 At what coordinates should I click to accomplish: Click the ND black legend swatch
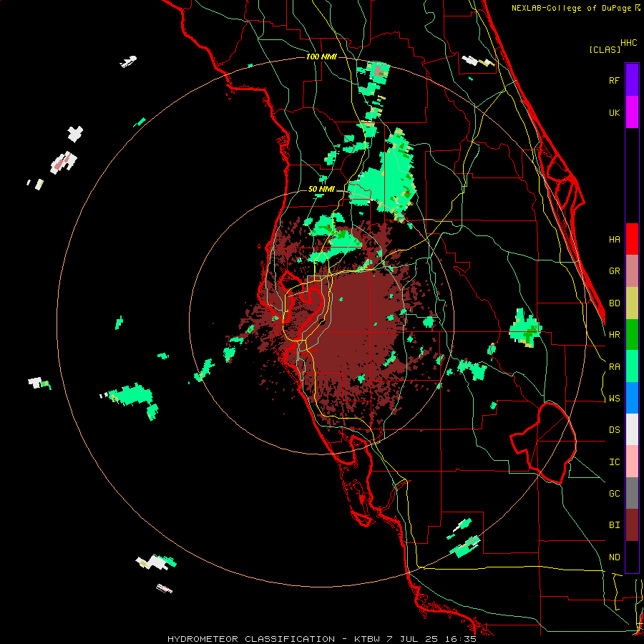632,557
